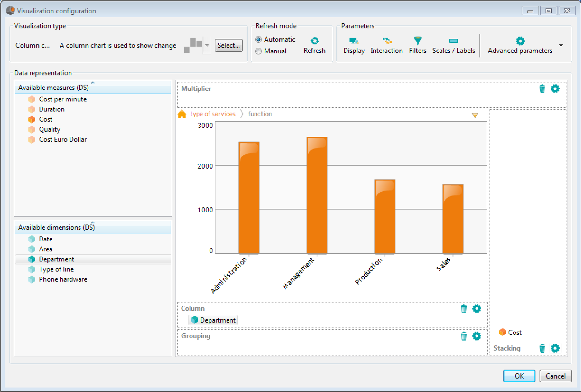Confirm with the OK button
The image size is (581, 392).
pos(519,376)
